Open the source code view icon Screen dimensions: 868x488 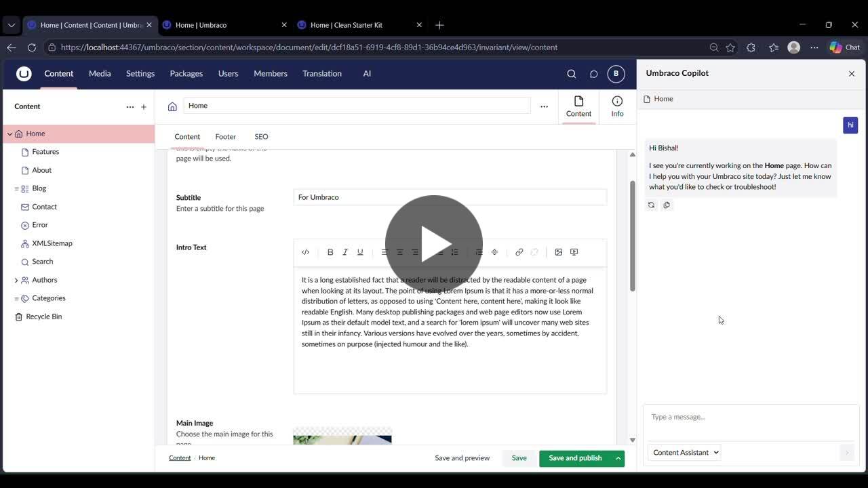click(x=306, y=252)
